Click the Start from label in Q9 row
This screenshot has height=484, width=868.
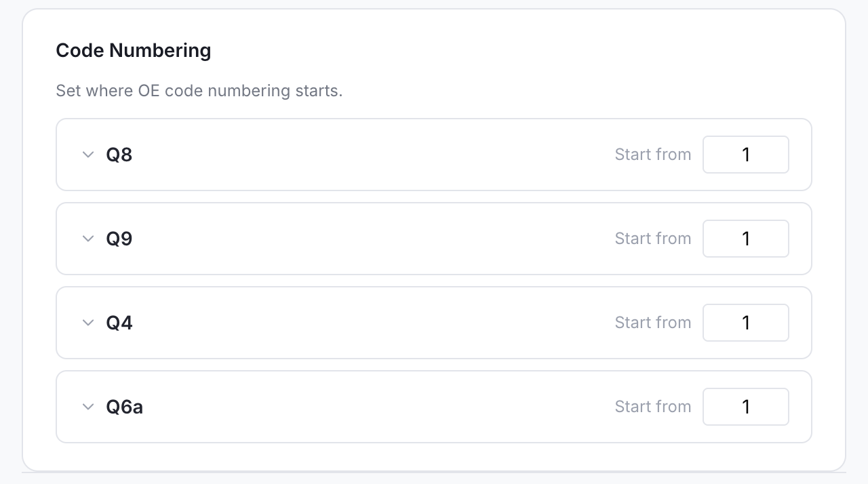click(652, 239)
